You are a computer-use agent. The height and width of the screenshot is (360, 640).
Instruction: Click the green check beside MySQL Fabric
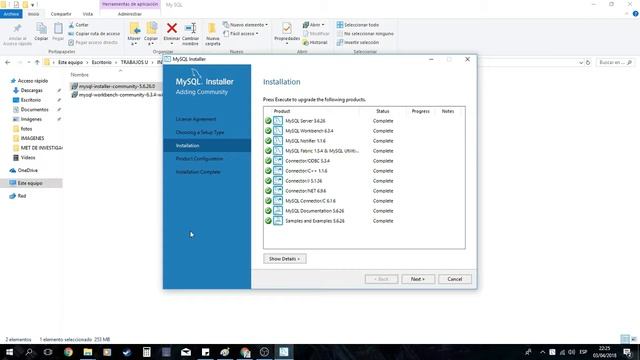(268, 151)
